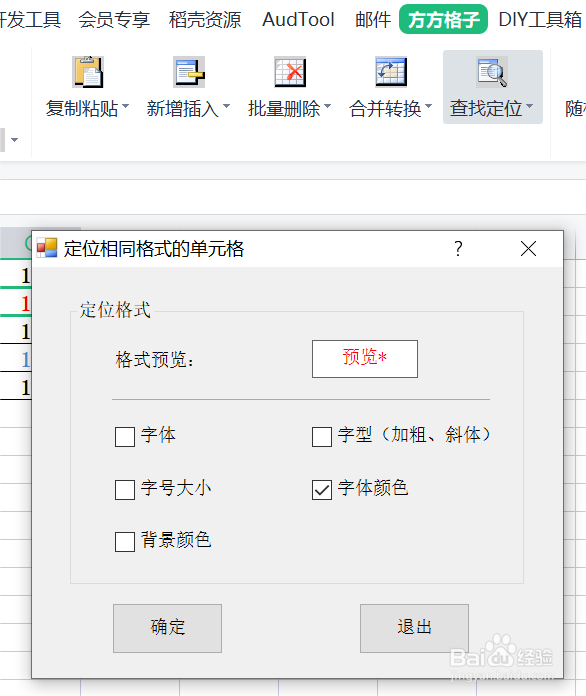The width and height of the screenshot is (586, 696).
Task: Click the 定位格式 group label
Action: pos(115,310)
